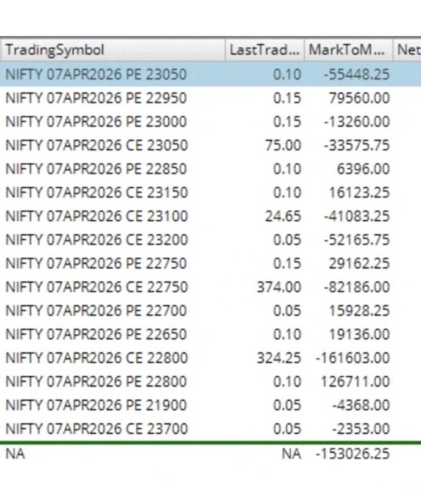
Task: Select row NIFTY 07APR2026 CE 23700
Action: point(210,429)
